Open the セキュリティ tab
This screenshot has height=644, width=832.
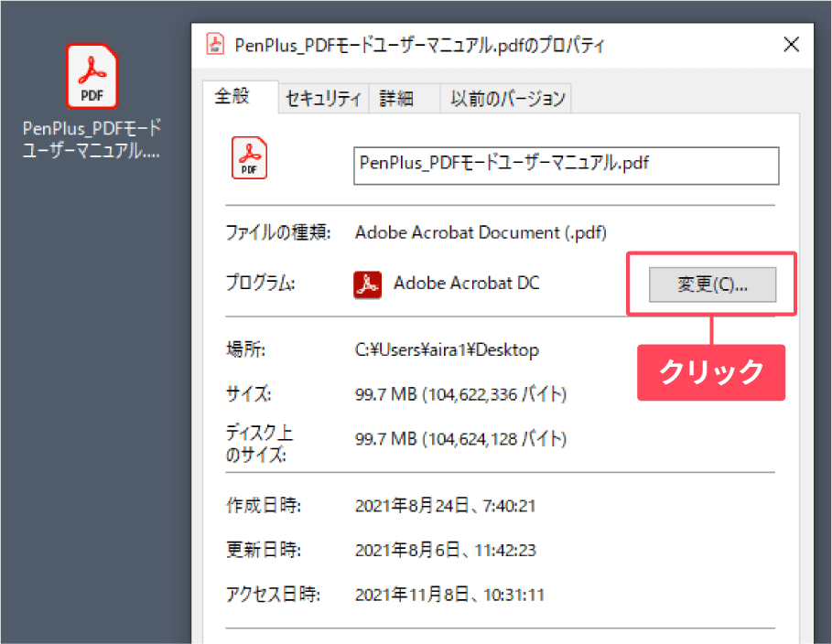pyautogui.click(x=323, y=99)
